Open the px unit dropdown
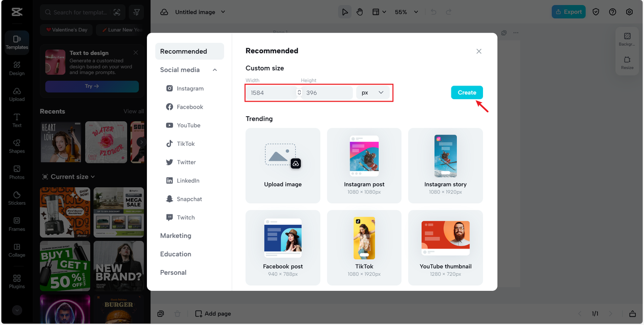This screenshot has height=325, width=644. (373, 93)
